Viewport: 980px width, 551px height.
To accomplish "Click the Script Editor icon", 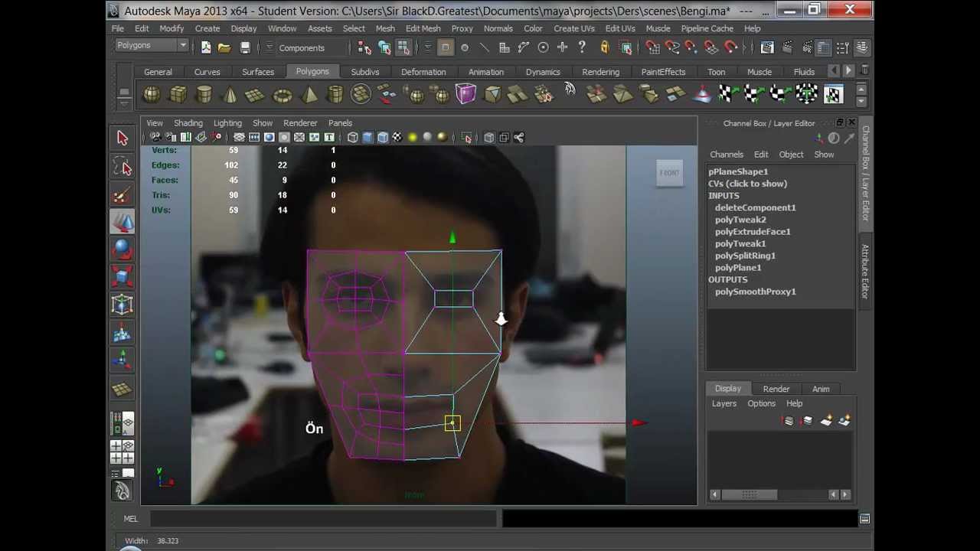I will (x=864, y=519).
